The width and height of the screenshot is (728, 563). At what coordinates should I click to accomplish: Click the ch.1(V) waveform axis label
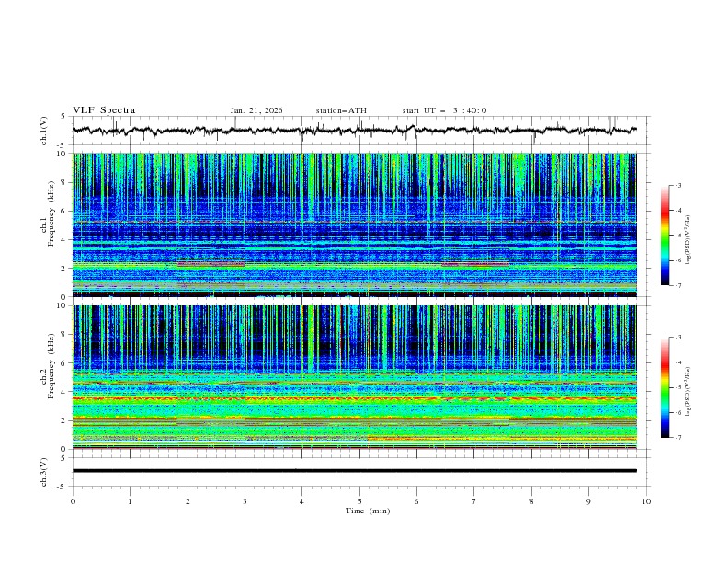[x=44, y=131]
